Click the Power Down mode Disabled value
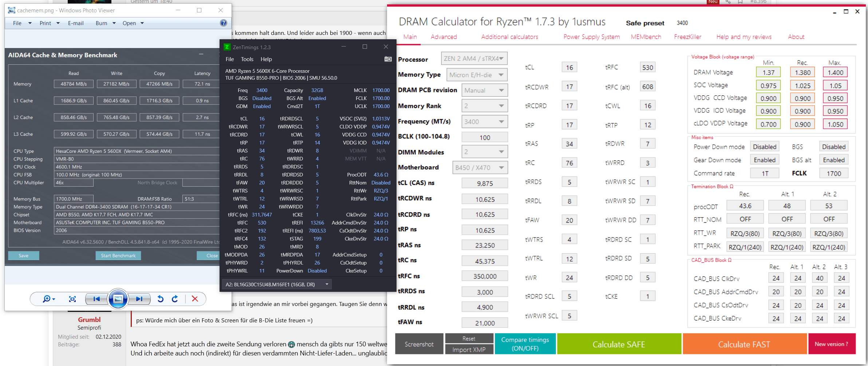 (765, 147)
